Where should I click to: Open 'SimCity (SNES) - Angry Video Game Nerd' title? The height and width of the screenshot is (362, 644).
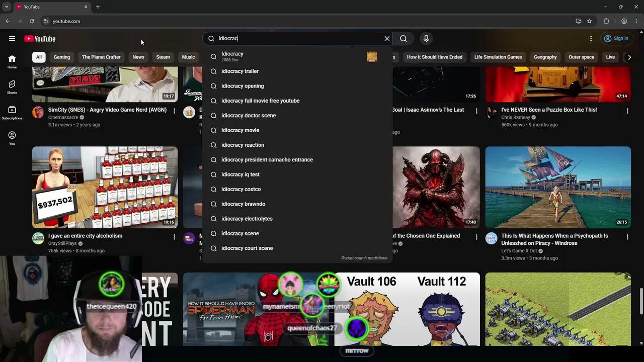[x=107, y=110]
